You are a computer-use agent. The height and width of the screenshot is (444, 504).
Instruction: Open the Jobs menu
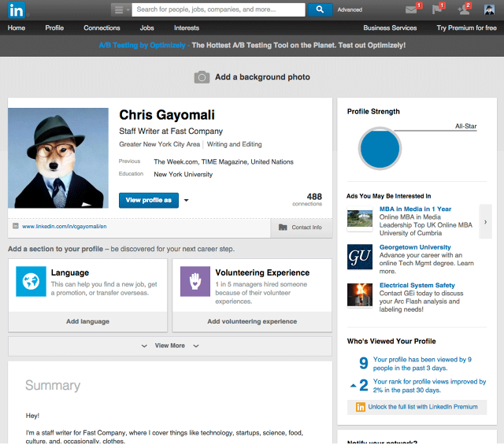147,28
